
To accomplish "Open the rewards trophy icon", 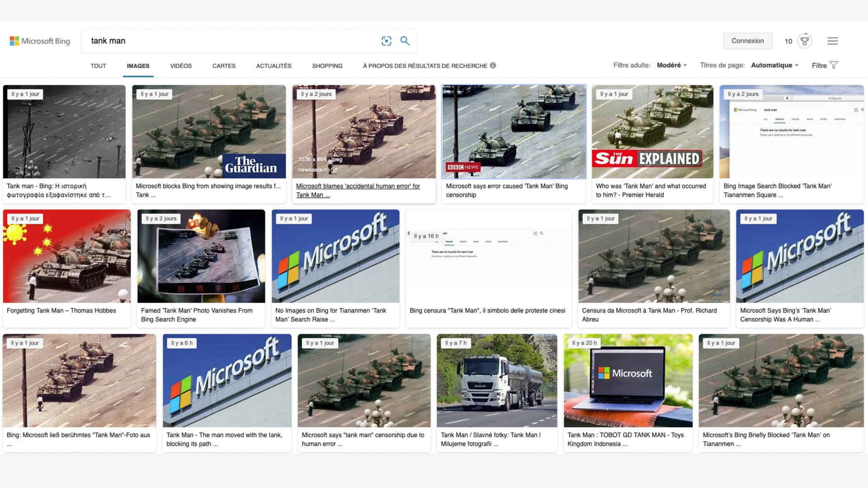I will 804,41.
